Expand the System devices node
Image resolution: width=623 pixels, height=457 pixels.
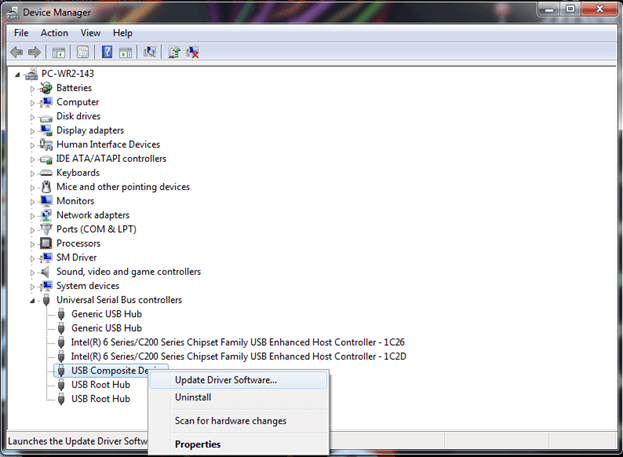[33, 287]
